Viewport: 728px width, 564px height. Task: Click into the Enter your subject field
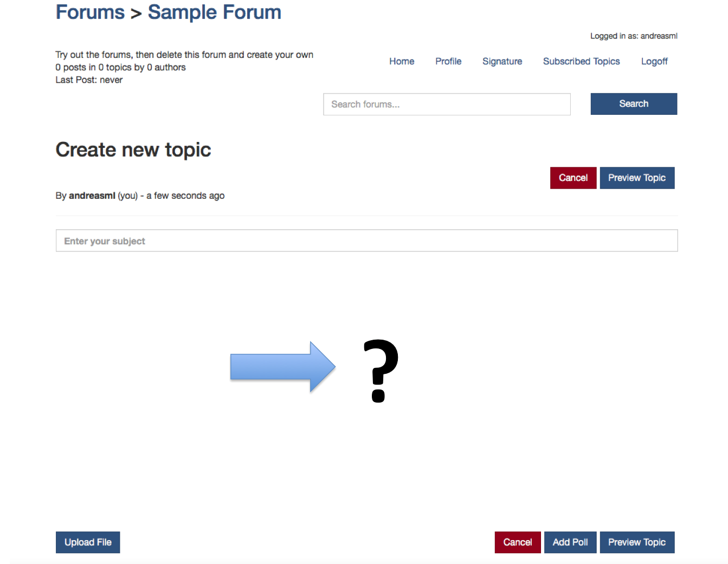coord(366,241)
